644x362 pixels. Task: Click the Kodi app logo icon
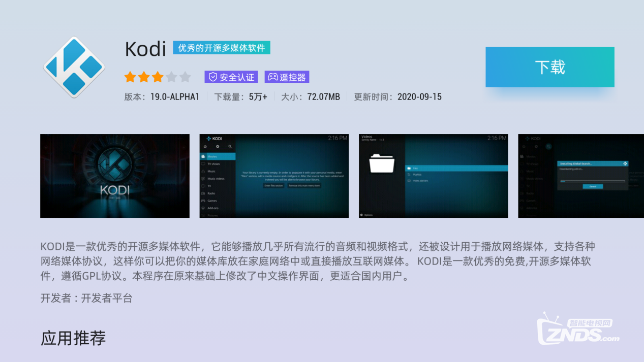(x=74, y=67)
